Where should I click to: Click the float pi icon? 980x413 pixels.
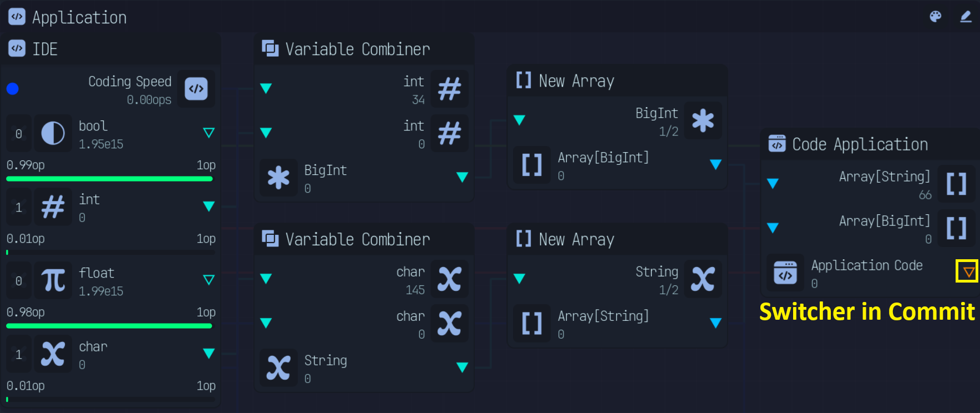tap(53, 280)
